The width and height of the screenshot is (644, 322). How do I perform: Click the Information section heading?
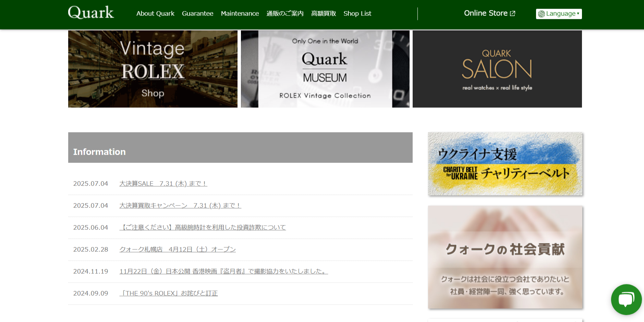coord(99,152)
